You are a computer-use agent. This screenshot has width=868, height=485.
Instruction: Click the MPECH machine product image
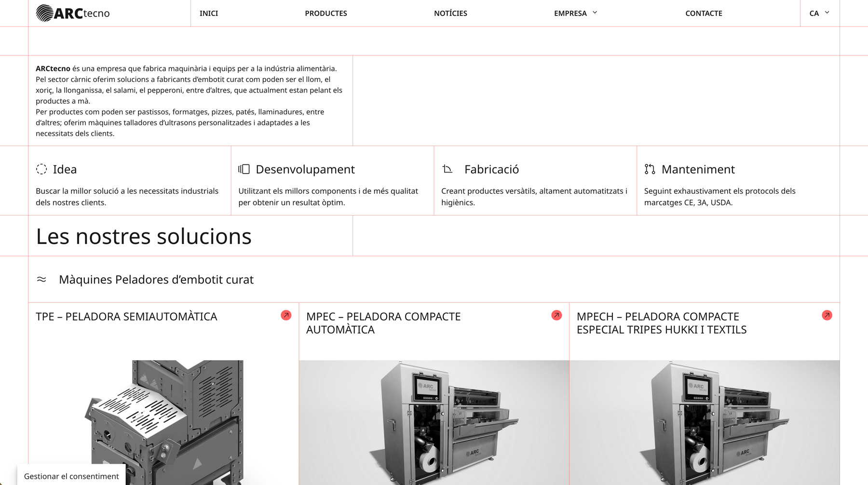(x=704, y=422)
